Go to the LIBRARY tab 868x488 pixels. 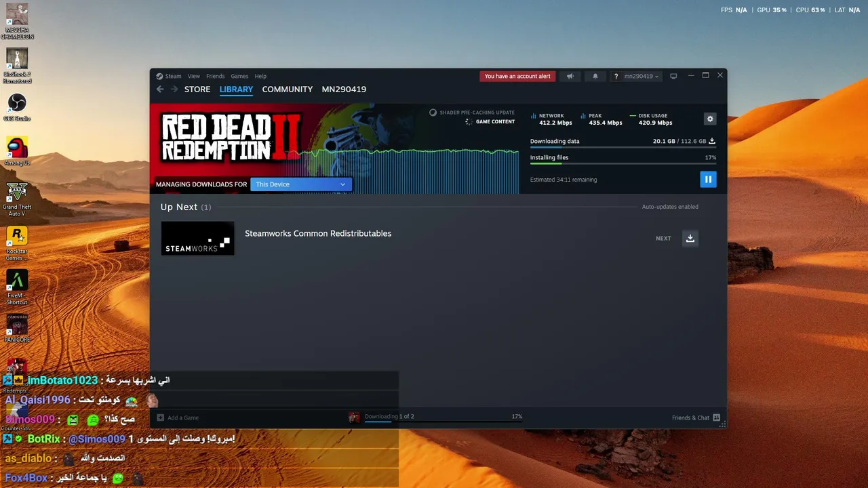pyautogui.click(x=236, y=89)
